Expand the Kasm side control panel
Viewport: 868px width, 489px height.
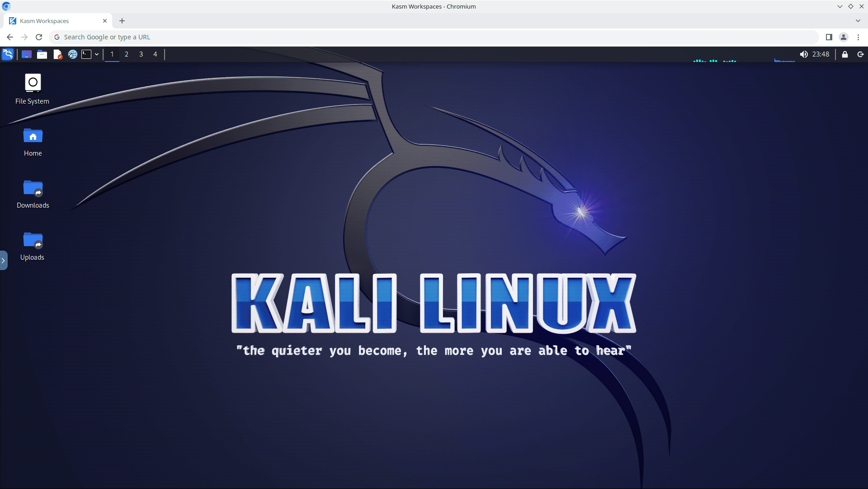[3, 261]
